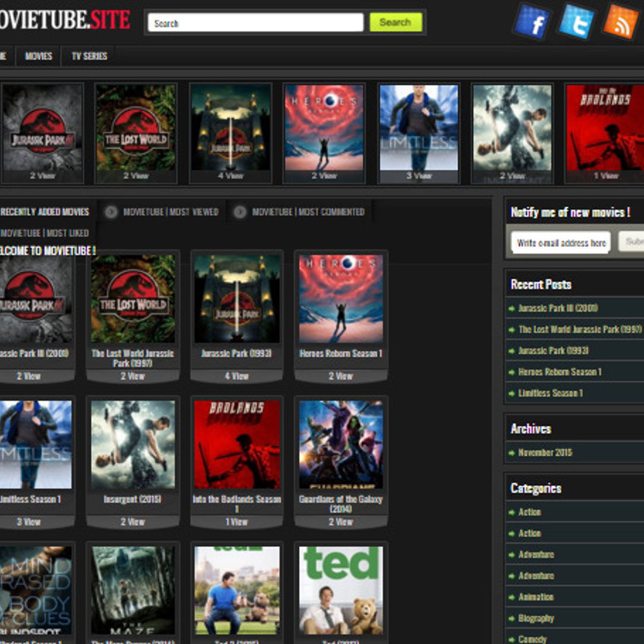
Task: Open the first Action category link
Action: (530, 512)
